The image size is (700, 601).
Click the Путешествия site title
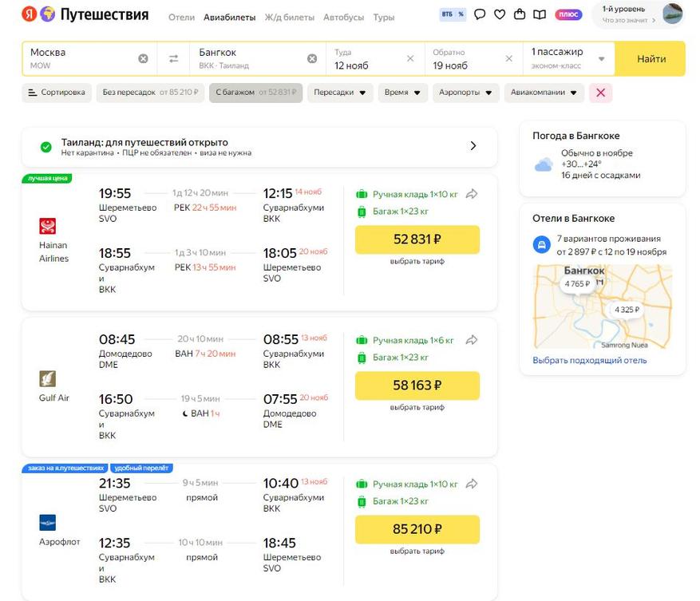pyautogui.click(x=104, y=14)
